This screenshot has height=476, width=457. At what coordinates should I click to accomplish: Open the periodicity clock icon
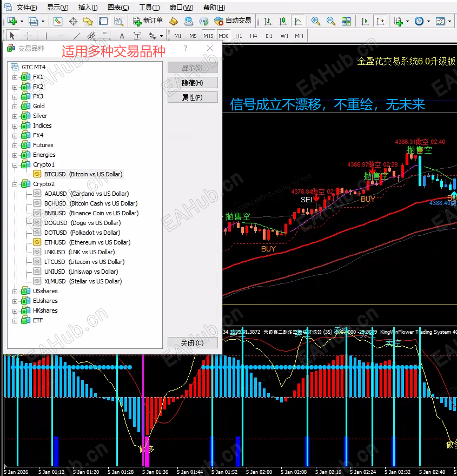click(x=419, y=21)
